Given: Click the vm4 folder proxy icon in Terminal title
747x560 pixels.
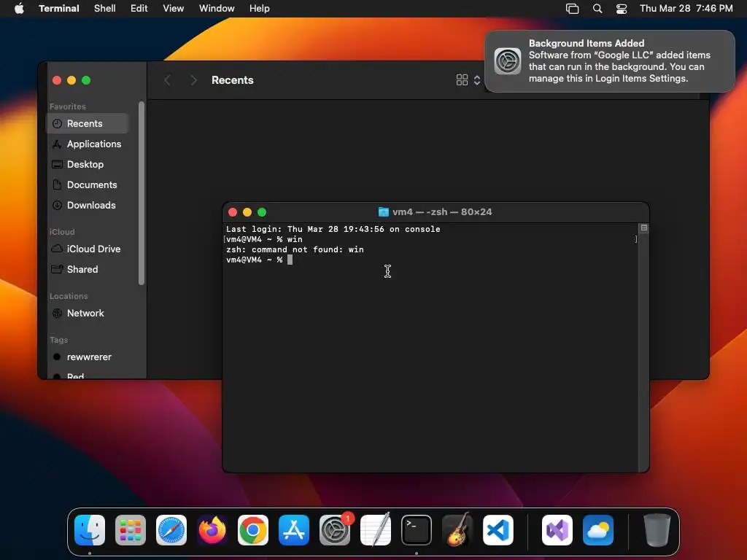Looking at the screenshot, I should click(384, 212).
